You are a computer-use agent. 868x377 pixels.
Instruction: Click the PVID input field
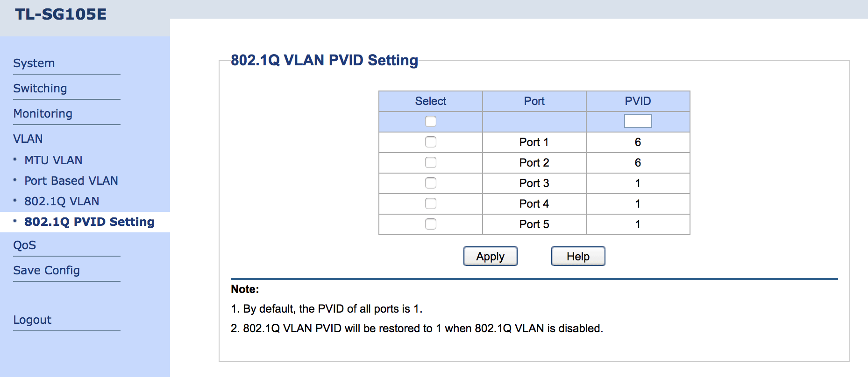638,121
